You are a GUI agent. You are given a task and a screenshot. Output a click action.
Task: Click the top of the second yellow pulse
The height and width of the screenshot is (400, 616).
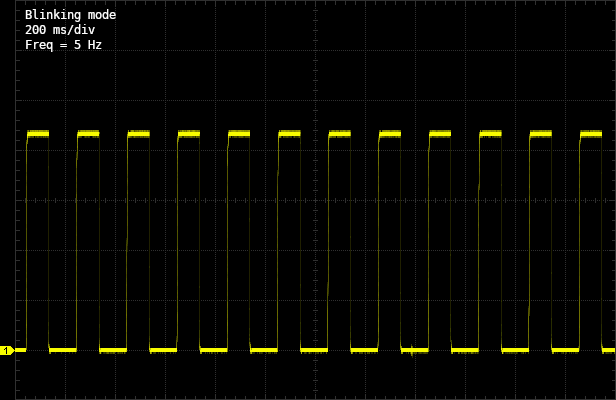(x=88, y=133)
